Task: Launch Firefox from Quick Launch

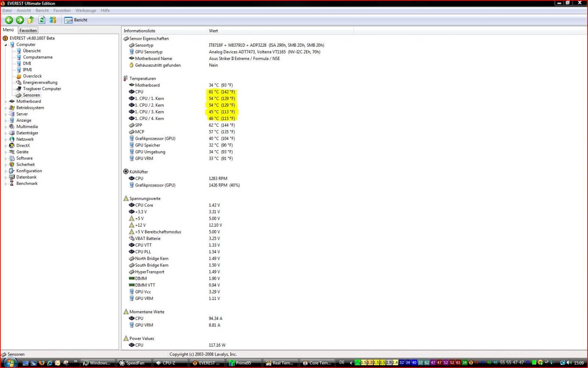Action: click(x=42, y=363)
